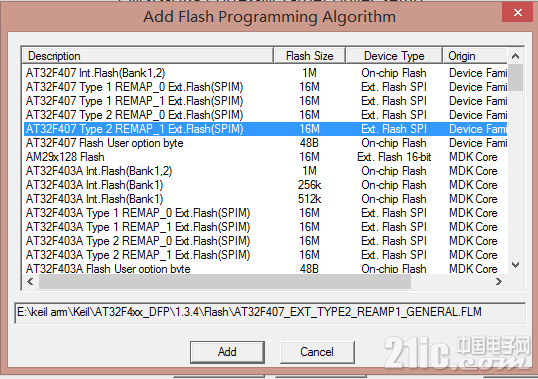Sort by the Device Type column header
This screenshot has width=538, height=379.
[394, 56]
